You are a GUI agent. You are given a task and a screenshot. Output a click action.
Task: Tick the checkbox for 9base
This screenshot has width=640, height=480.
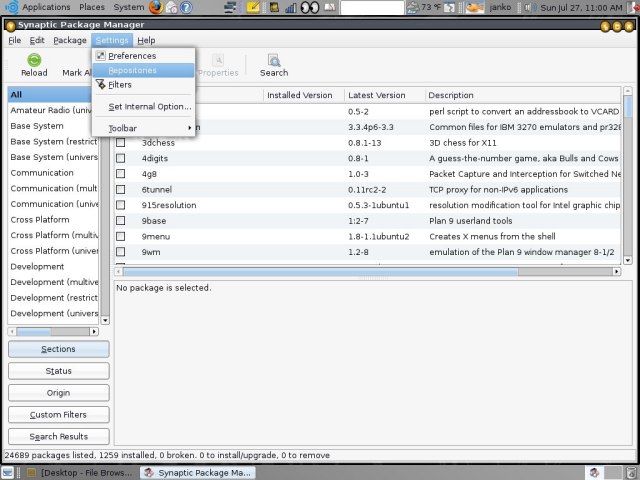tap(120, 220)
